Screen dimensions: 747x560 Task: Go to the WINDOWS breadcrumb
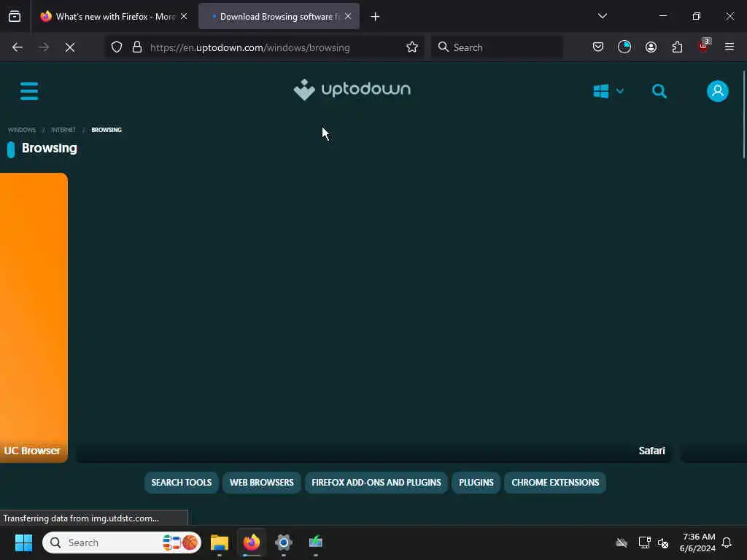pos(22,130)
